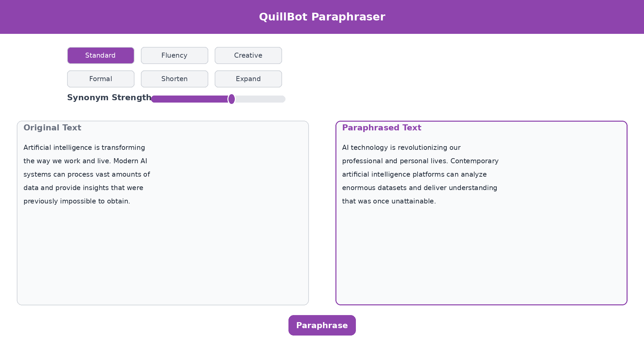Select the Original Text heading
The height and width of the screenshot is (362, 644).
click(x=52, y=128)
